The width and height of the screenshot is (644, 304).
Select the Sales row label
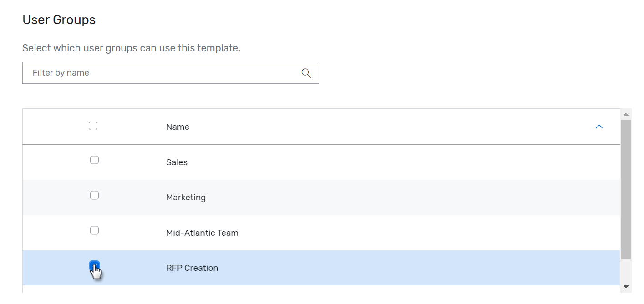[x=177, y=162]
